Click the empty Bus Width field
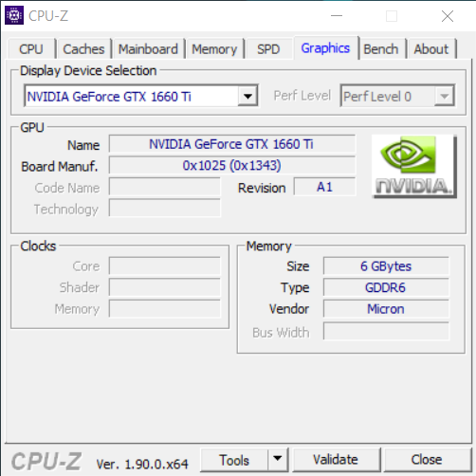Screen dimensions: 476x476 pos(386,331)
